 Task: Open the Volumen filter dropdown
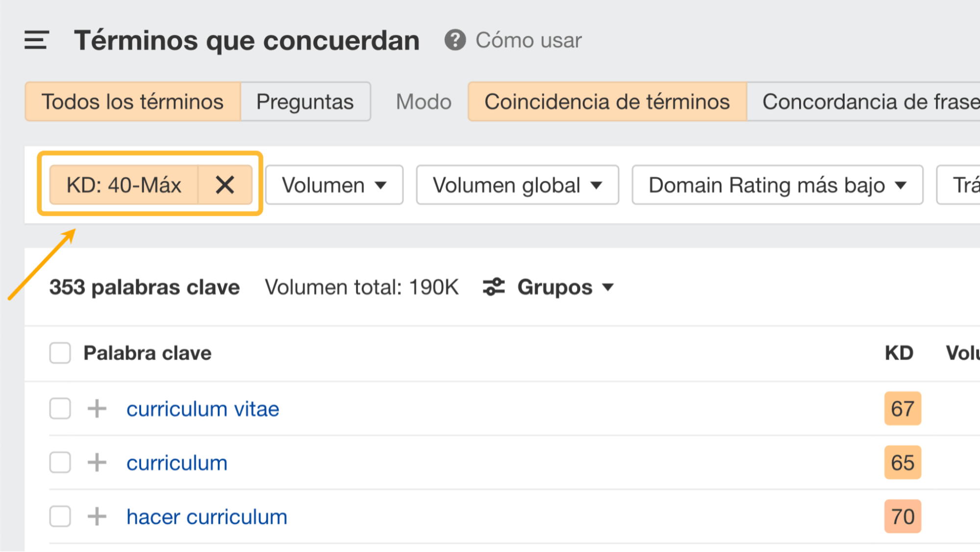coord(334,185)
